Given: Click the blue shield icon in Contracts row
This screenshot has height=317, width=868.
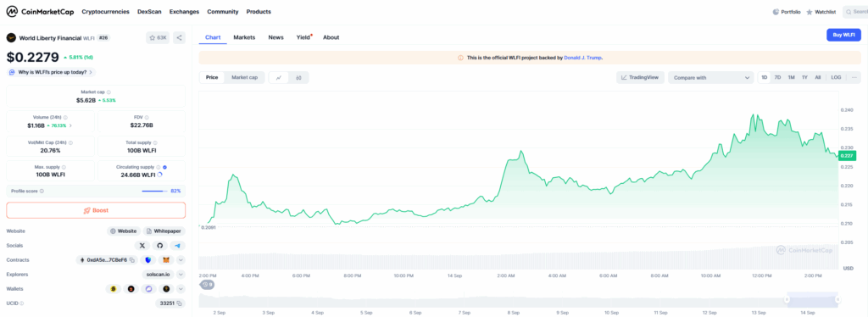Looking at the screenshot, I should [147, 259].
